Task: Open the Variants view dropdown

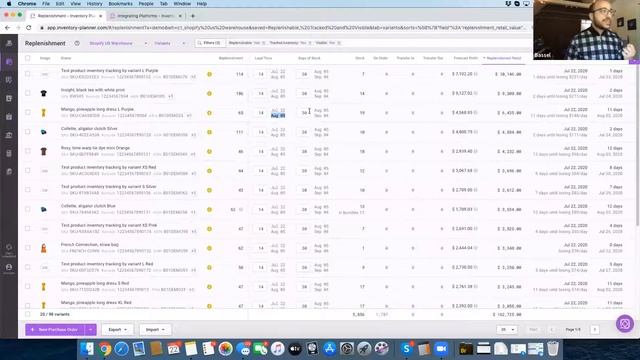Action: [x=169, y=43]
